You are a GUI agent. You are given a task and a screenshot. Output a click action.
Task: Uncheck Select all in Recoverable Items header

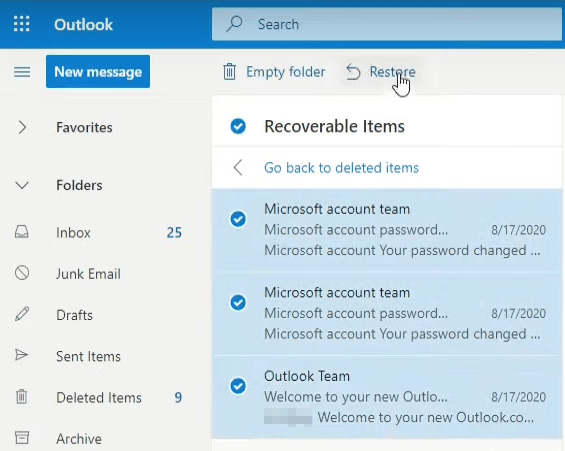pos(238,126)
